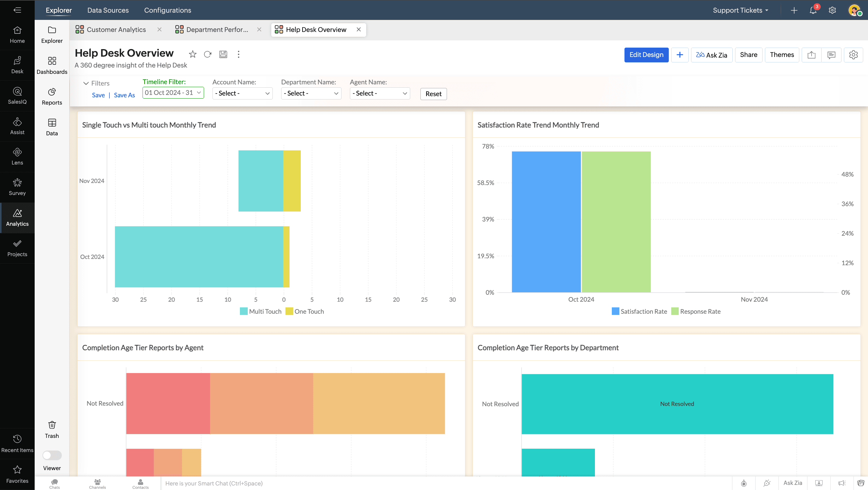The height and width of the screenshot is (490, 868).
Task: Collapse the Filters section chevron
Action: tap(86, 83)
